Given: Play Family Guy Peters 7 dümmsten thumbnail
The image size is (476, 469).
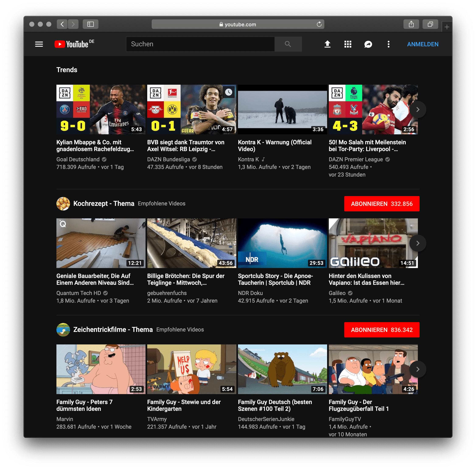Looking at the screenshot, I should click(101, 369).
